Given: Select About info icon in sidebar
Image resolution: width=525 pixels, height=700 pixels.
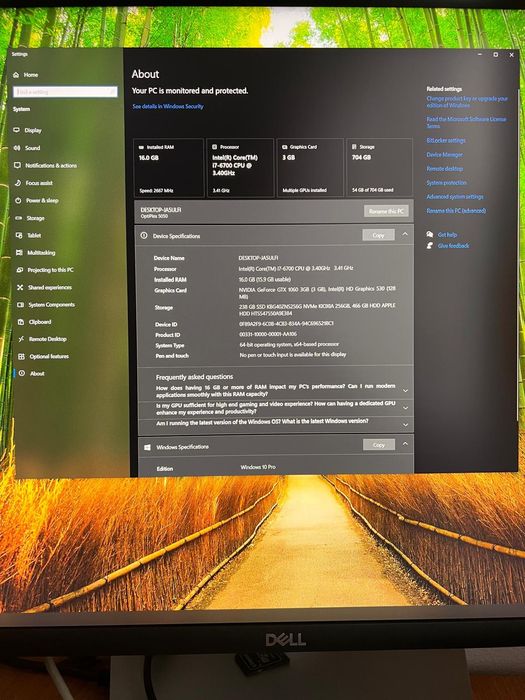Looking at the screenshot, I should 22,373.
